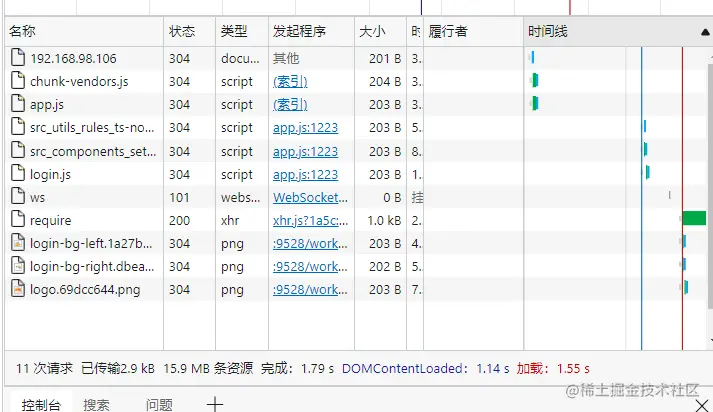Screen dimensions: 713x412
Task: Click the 加载: 1.55 s status
Action: [553, 368]
